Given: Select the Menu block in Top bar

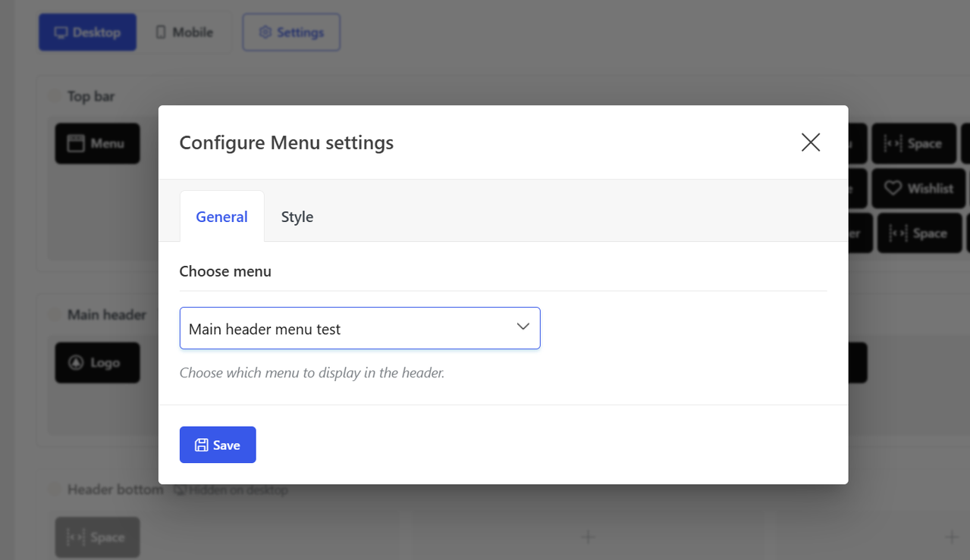Looking at the screenshot, I should [x=97, y=143].
